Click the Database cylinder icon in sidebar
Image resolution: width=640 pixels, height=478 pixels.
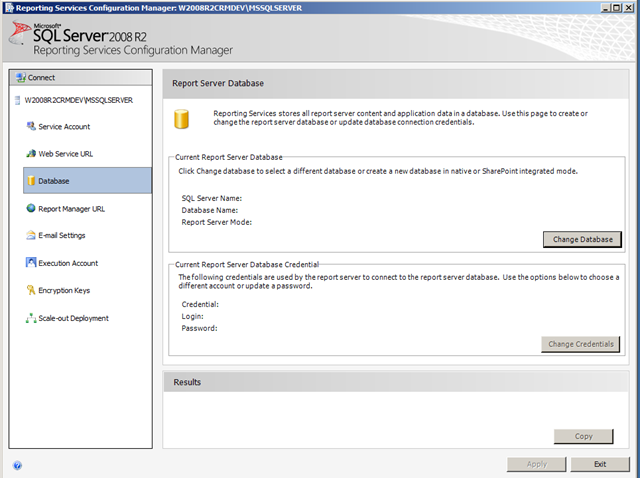point(31,180)
